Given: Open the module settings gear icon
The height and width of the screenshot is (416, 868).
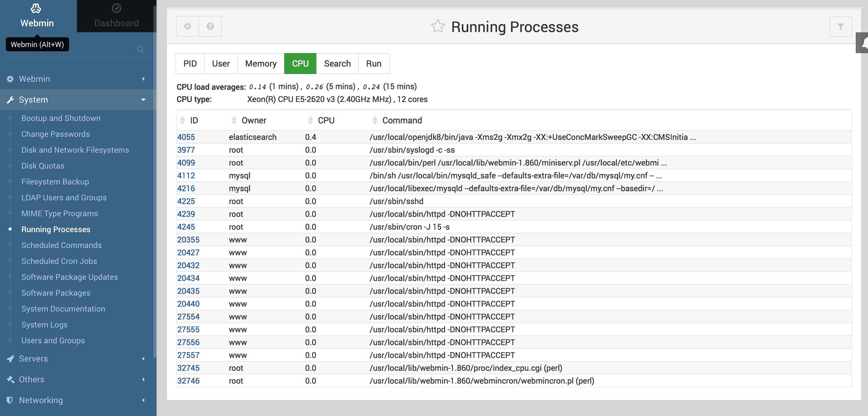Looking at the screenshot, I should [187, 26].
